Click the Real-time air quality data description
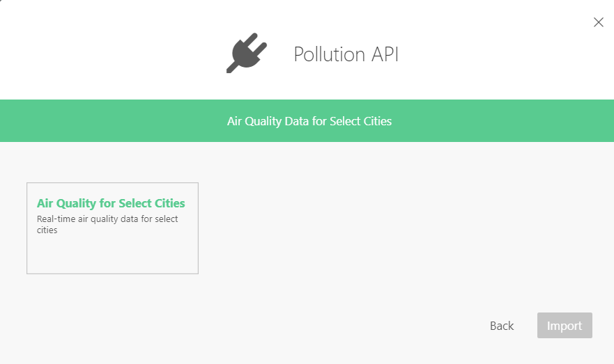 (107, 224)
